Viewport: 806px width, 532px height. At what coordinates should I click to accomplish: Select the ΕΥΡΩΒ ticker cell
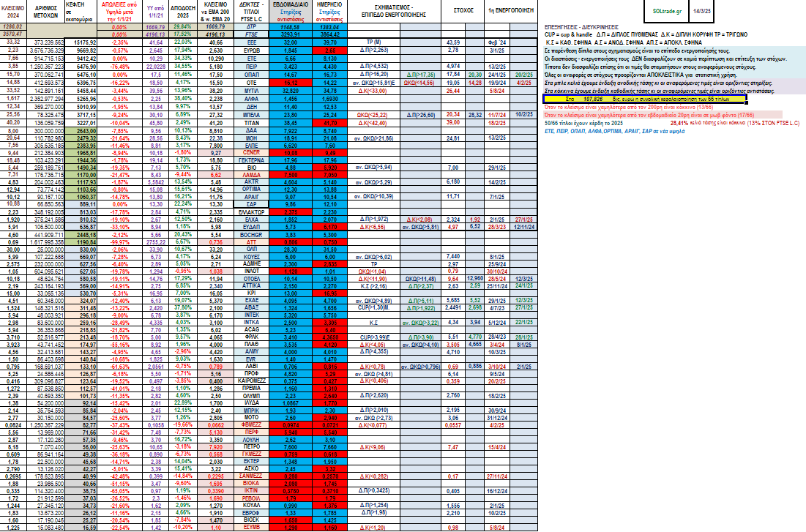click(252, 50)
